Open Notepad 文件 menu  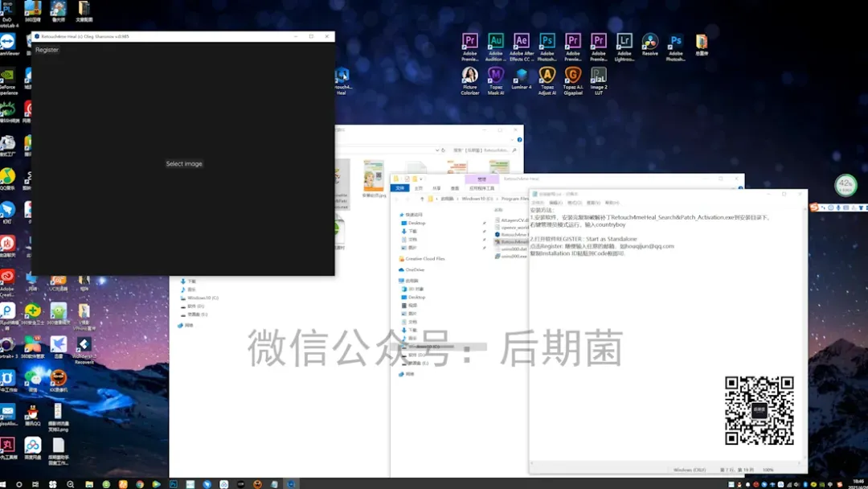[x=538, y=203]
